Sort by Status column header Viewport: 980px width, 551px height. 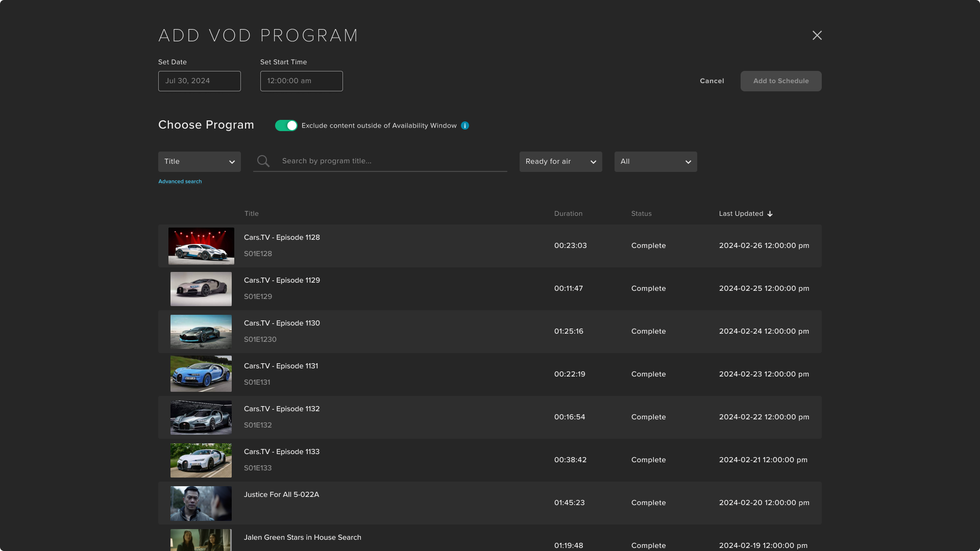coord(642,214)
